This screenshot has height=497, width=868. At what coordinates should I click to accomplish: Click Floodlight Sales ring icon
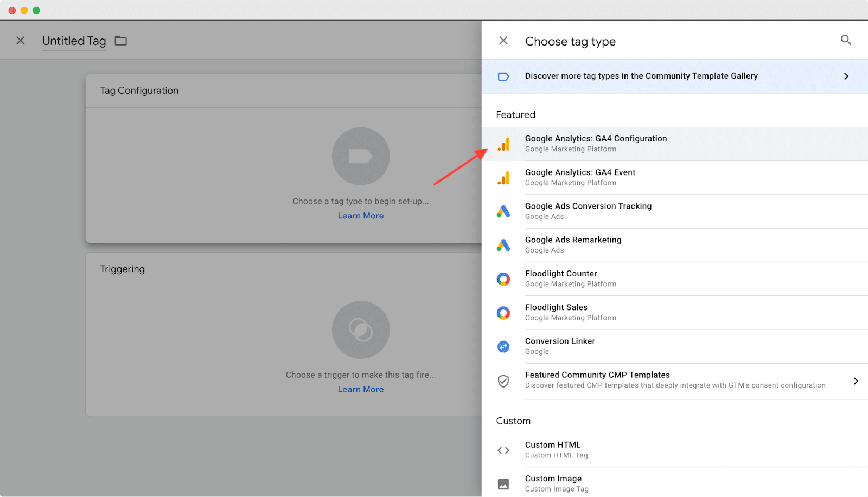503,313
